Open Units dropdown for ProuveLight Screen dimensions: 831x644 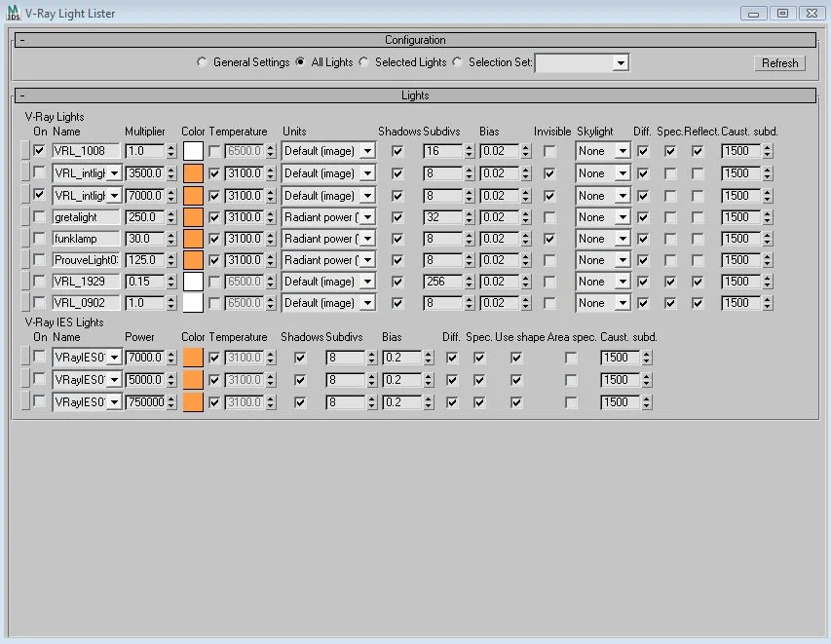(x=368, y=260)
